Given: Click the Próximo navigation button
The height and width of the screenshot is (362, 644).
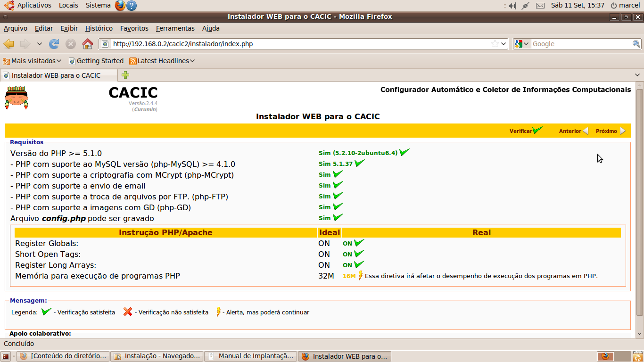Looking at the screenshot, I should [611, 131].
